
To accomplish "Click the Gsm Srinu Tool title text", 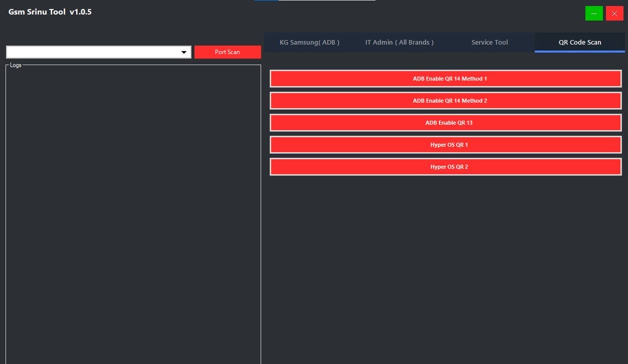I will coord(50,12).
